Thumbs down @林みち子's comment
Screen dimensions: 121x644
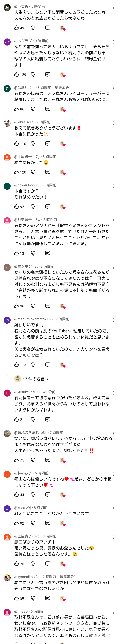[x=33, y=494]
